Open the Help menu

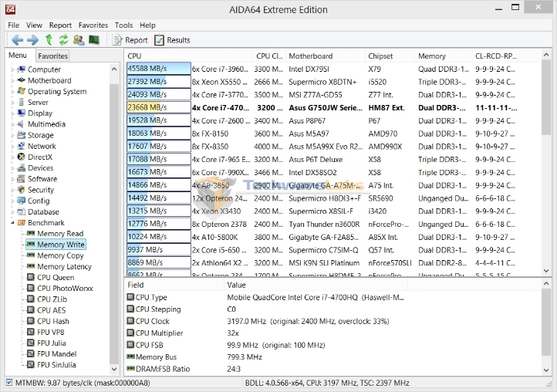[x=147, y=25]
